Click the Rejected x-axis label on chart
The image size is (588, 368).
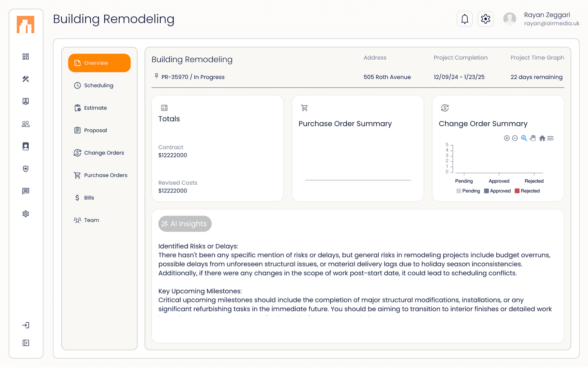534,181
